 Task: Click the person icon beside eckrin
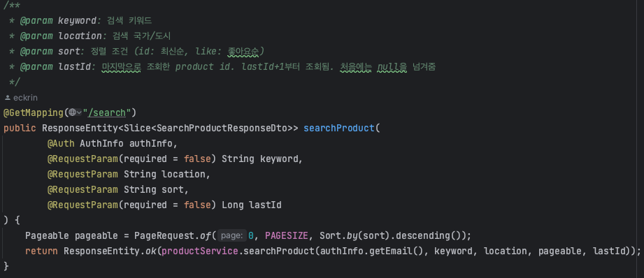coord(7,98)
